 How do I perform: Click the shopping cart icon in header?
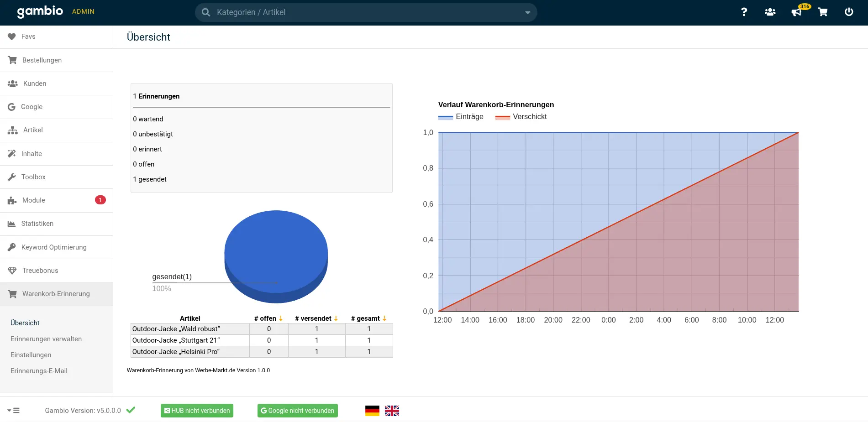(x=823, y=12)
